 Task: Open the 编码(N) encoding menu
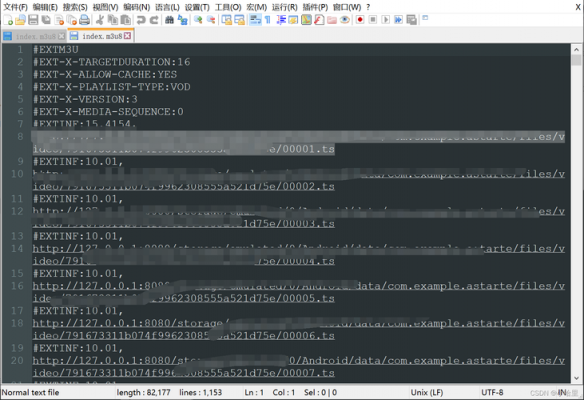click(x=136, y=7)
